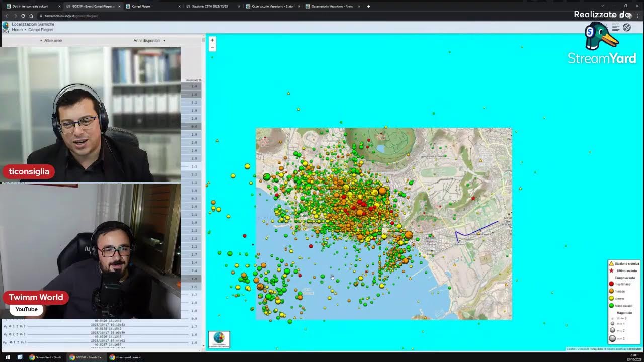Open Chrome's three-dot menu

(638, 16)
